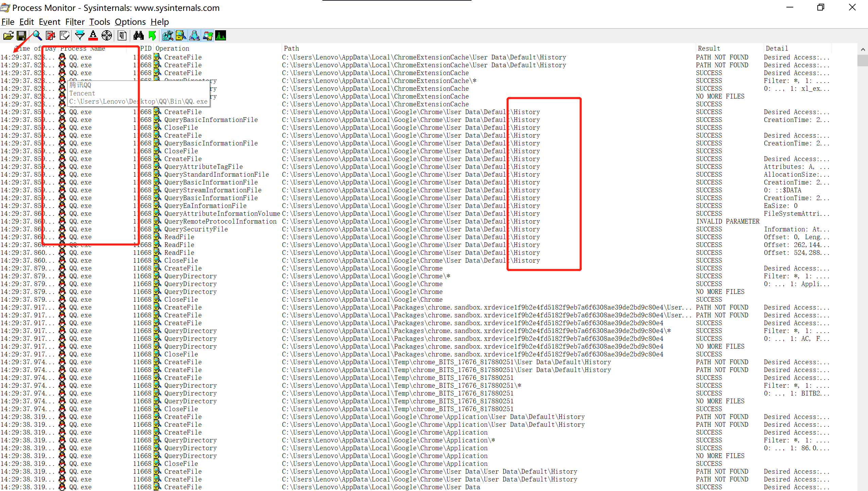Sort by the Operation column header
Image resolution: width=868 pixels, height=491 pixels.
pyautogui.click(x=172, y=49)
